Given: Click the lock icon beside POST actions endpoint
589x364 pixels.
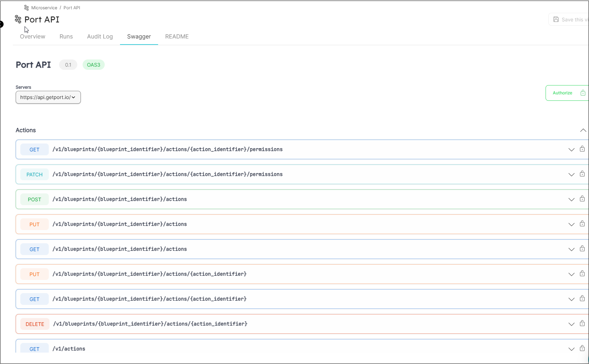Looking at the screenshot, I should (x=583, y=199).
